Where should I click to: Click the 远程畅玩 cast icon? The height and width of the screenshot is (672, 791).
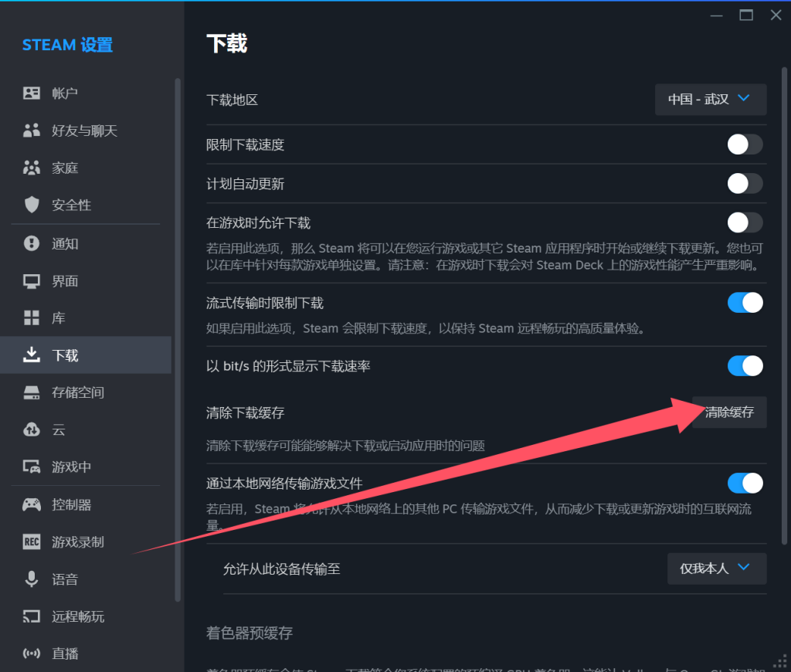pos(31,616)
